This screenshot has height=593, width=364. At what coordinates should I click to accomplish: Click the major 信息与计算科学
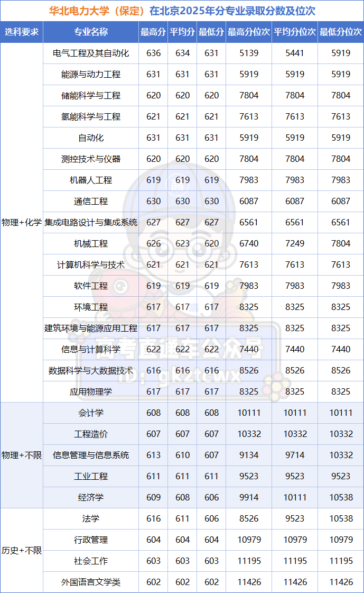[x=91, y=350]
